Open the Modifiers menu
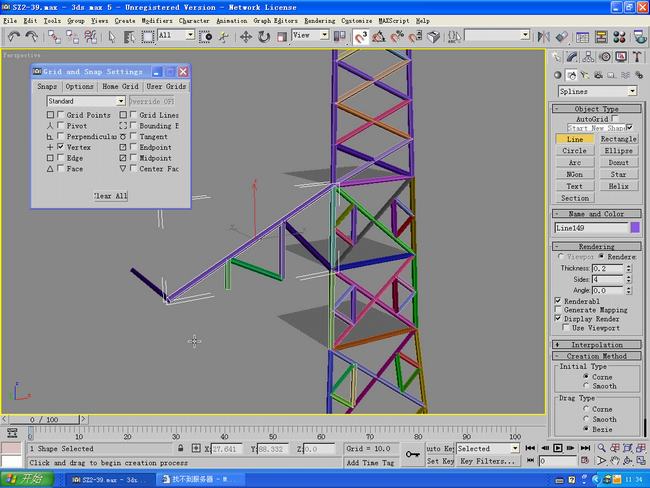650x488 pixels. [157, 20]
